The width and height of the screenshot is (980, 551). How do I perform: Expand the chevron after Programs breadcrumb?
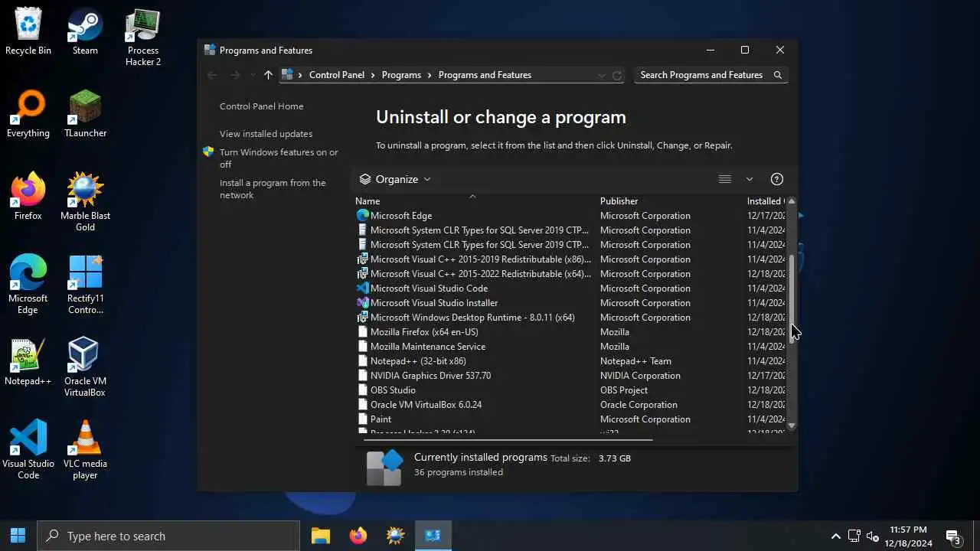click(x=430, y=75)
